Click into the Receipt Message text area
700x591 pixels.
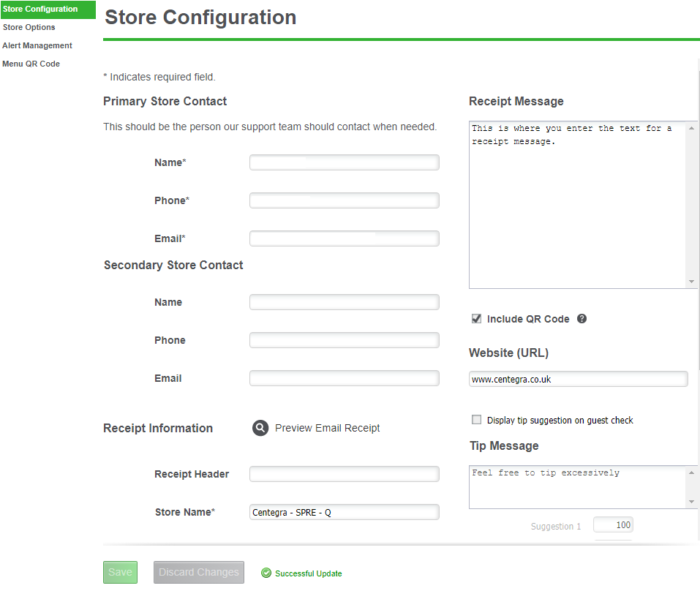tap(577, 205)
